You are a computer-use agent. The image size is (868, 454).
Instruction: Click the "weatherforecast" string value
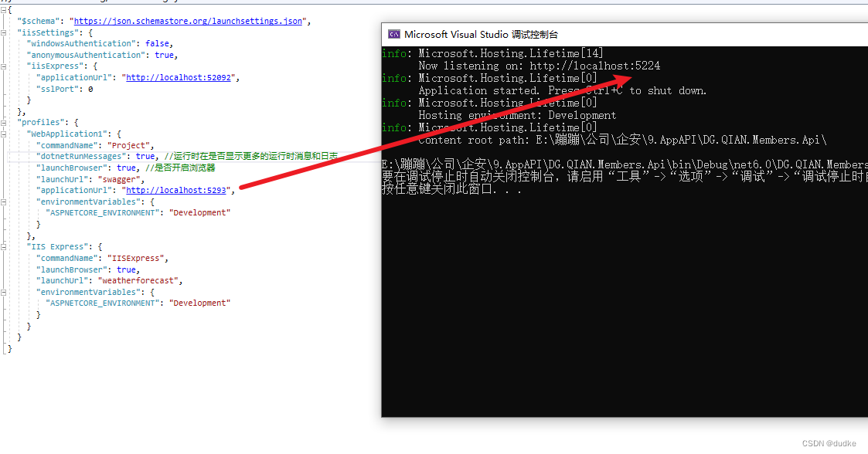(138, 280)
